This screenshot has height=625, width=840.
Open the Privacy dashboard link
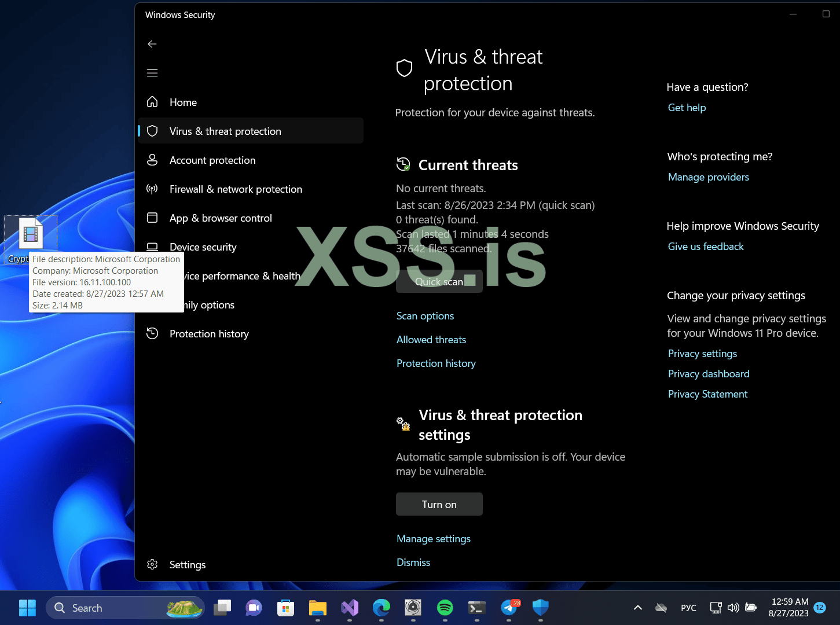(x=709, y=373)
